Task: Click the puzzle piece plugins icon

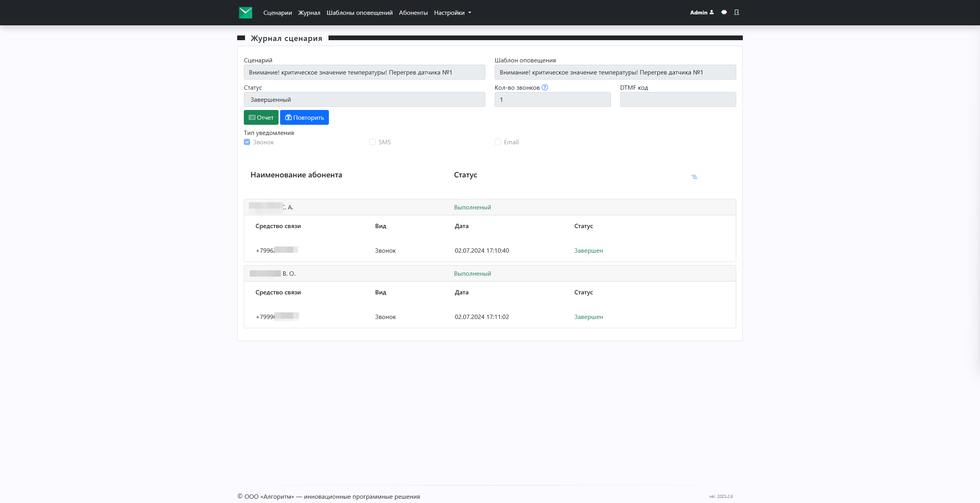Action: 724,12
